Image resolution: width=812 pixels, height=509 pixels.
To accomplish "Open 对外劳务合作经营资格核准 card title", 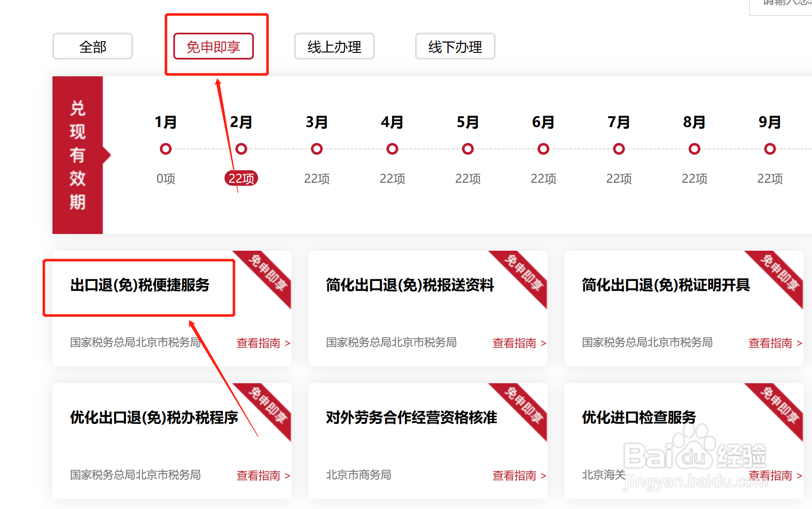I will pyautogui.click(x=411, y=418).
